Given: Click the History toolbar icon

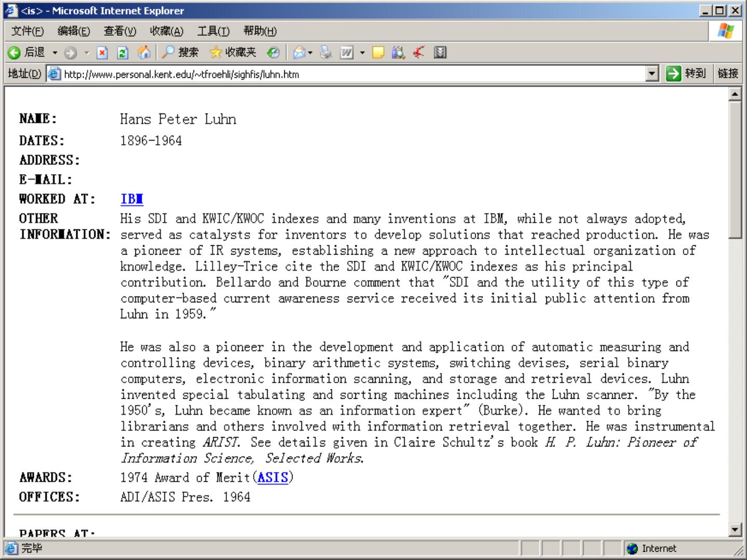Looking at the screenshot, I should pyautogui.click(x=273, y=52).
